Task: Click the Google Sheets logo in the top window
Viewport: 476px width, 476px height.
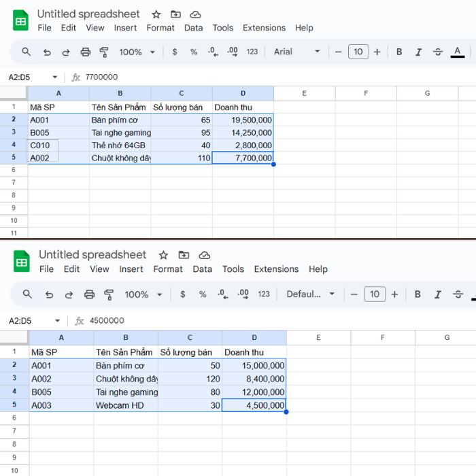Action: point(20,20)
